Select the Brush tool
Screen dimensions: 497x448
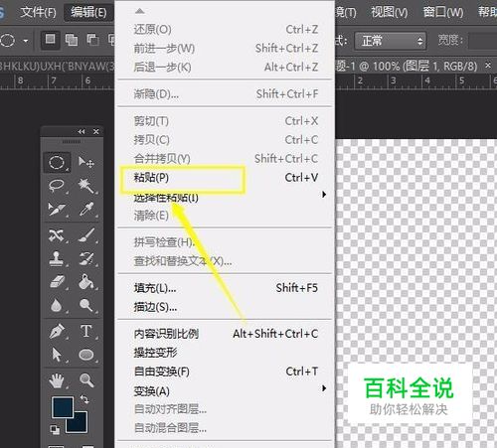click(85, 235)
